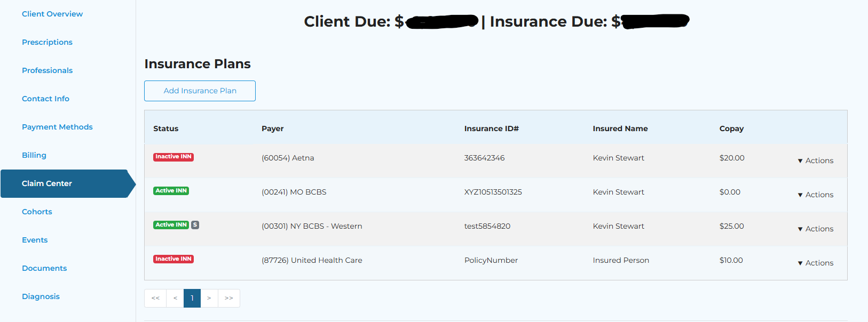
Task: Click the Inactive INN badge for United Health Care
Action: [x=173, y=259]
